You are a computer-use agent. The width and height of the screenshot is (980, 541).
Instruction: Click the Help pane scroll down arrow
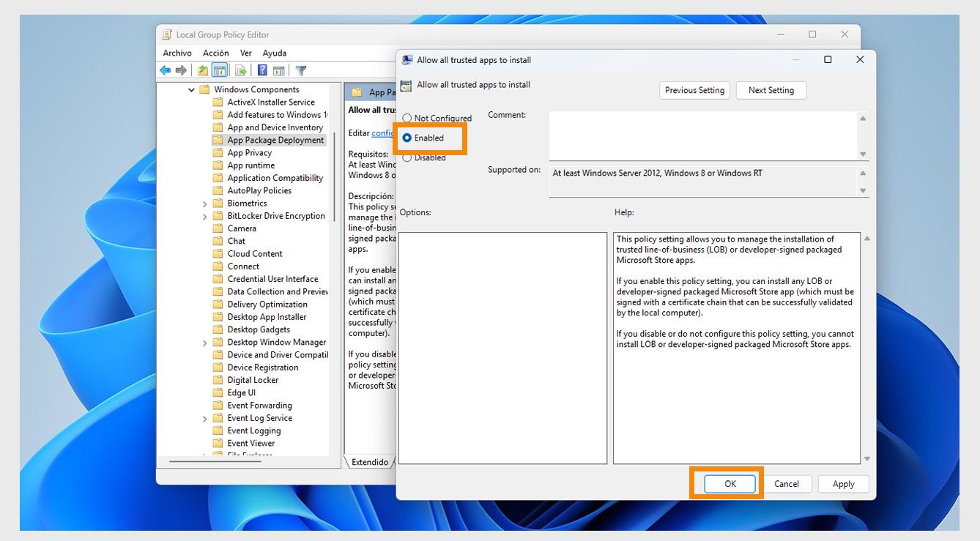click(x=867, y=458)
